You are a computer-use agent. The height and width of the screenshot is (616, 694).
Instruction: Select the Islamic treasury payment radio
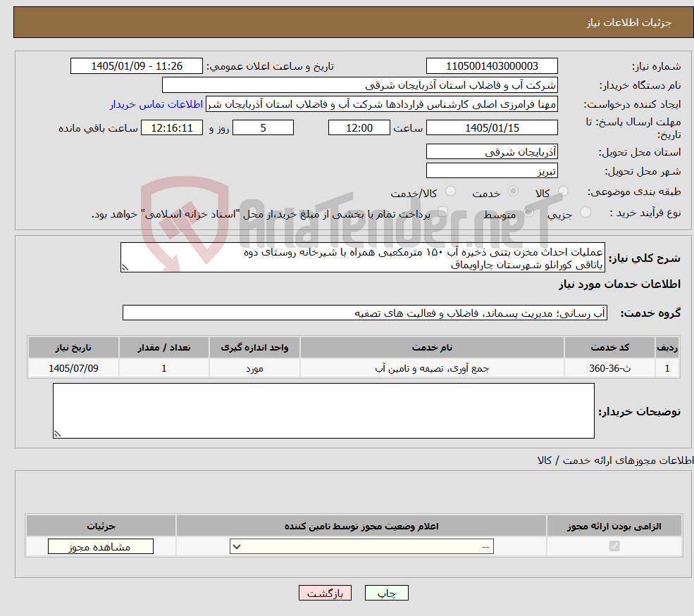coord(442,213)
